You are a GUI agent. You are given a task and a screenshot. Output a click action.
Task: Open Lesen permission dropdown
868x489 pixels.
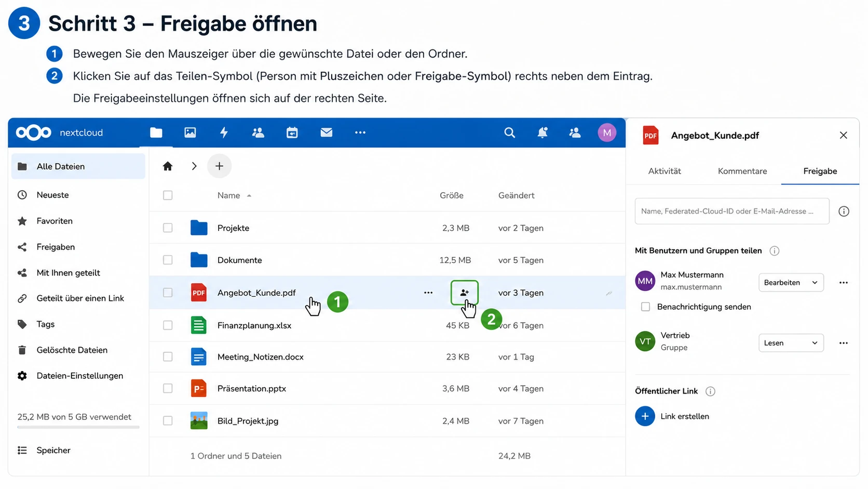coord(791,343)
